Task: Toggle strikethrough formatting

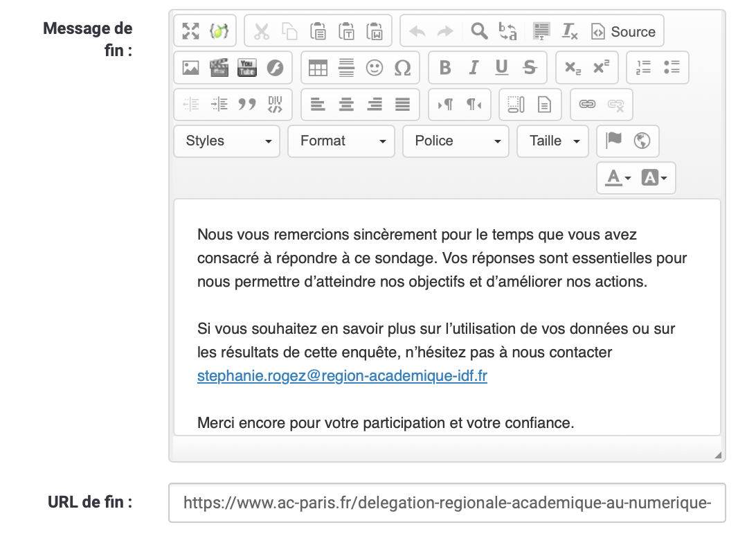Action: (x=530, y=68)
